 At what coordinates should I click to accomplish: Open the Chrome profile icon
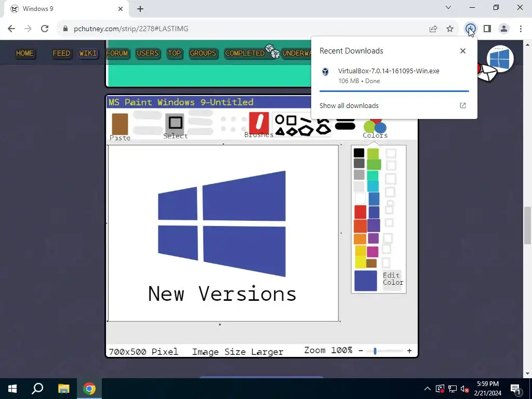click(x=504, y=29)
